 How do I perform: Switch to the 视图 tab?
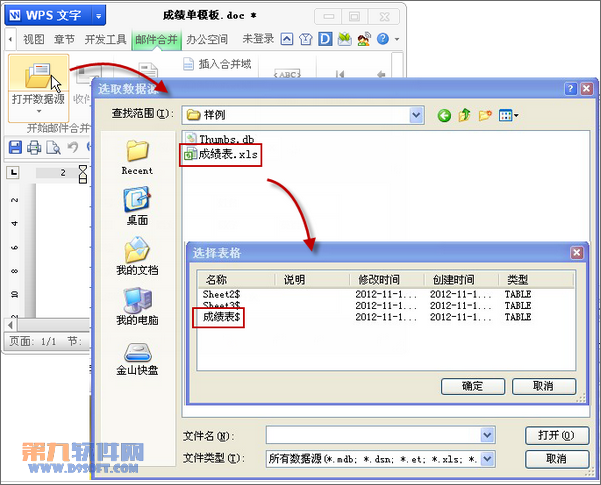pyautogui.click(x=33, y=39)
